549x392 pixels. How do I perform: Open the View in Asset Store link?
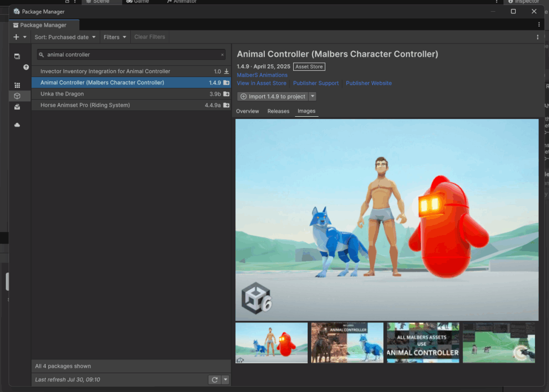[262, 83]
